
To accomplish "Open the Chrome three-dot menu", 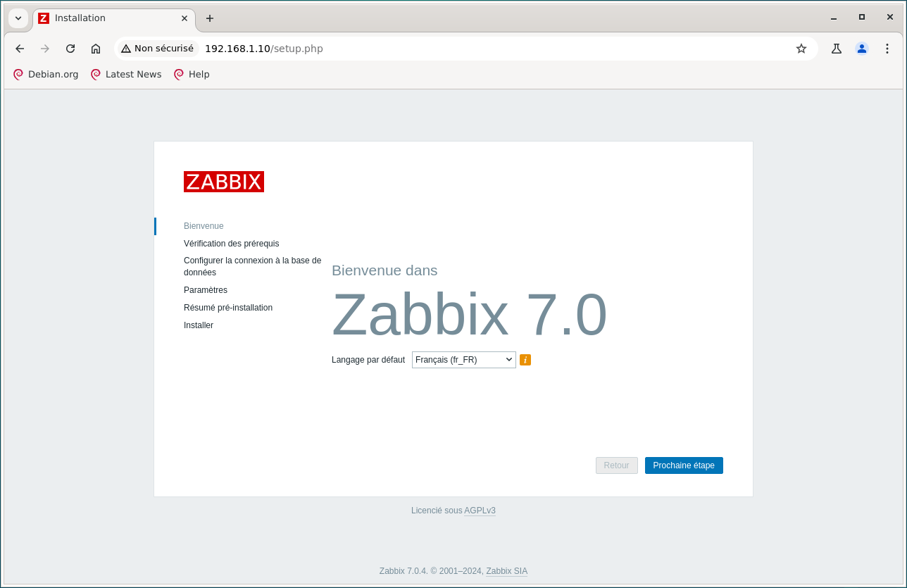I will click(887, 49).
